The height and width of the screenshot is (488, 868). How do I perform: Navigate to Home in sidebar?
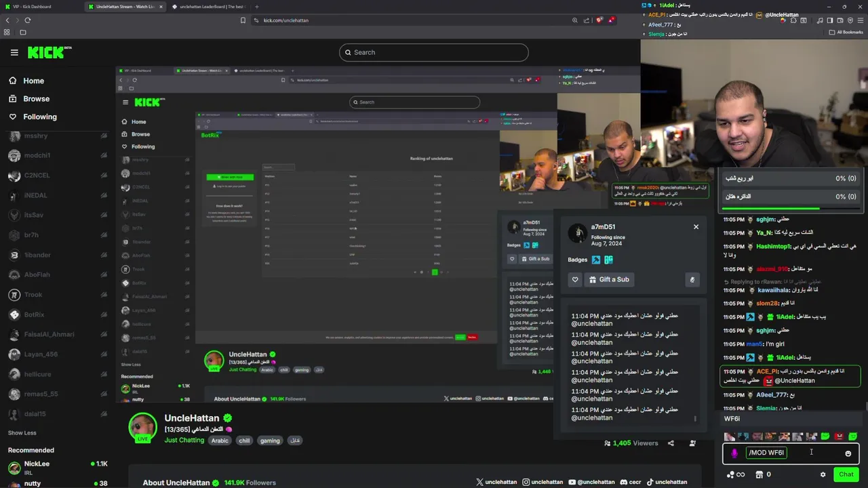27,81
